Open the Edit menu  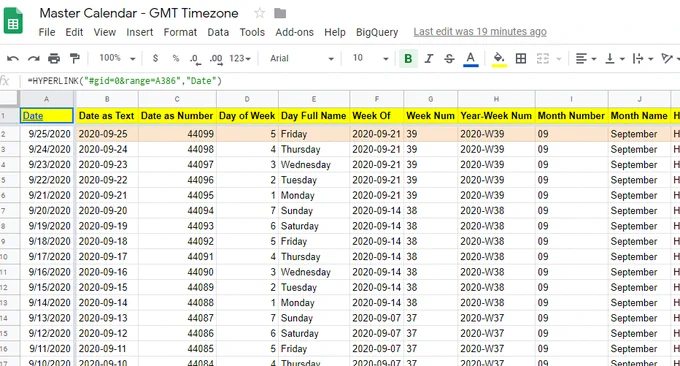point(74,32)
